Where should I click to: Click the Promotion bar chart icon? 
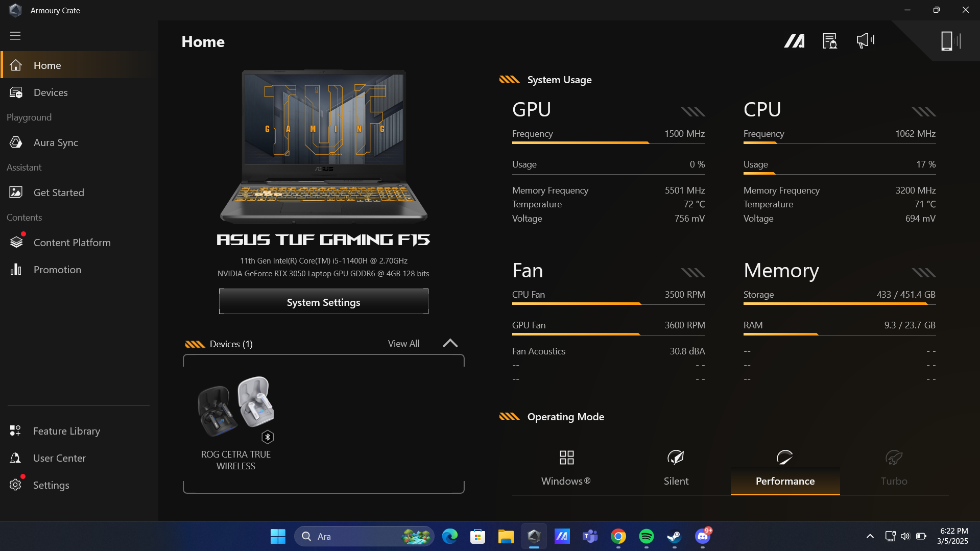pos(16,270)
